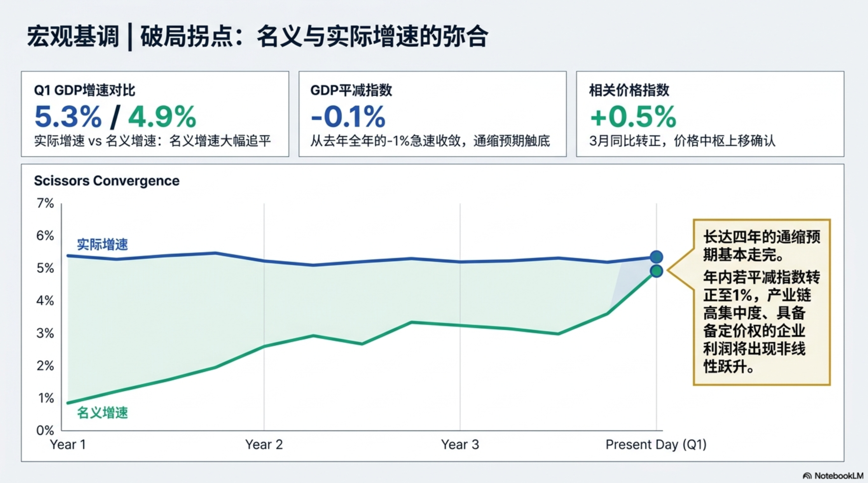Click the blue endpoint dot on 实际增速 line
The height and width of the screenshot is (483, 868).
tap(656, 257)
